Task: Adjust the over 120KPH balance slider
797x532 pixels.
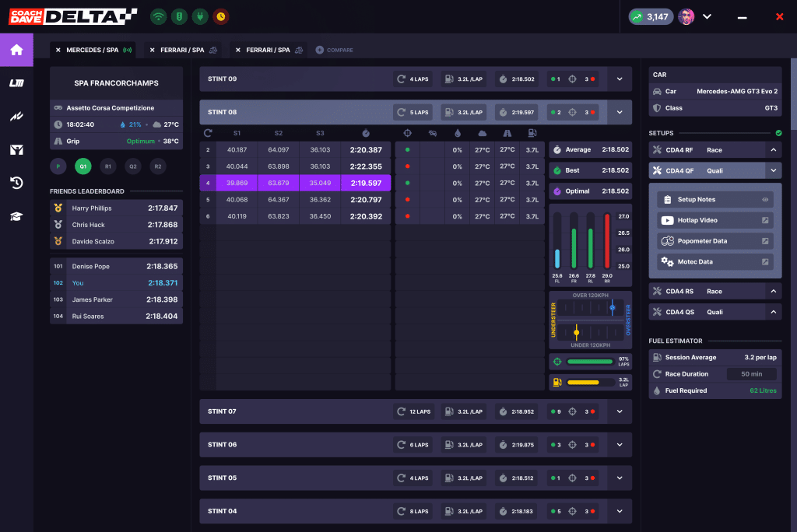Action: 612,307
